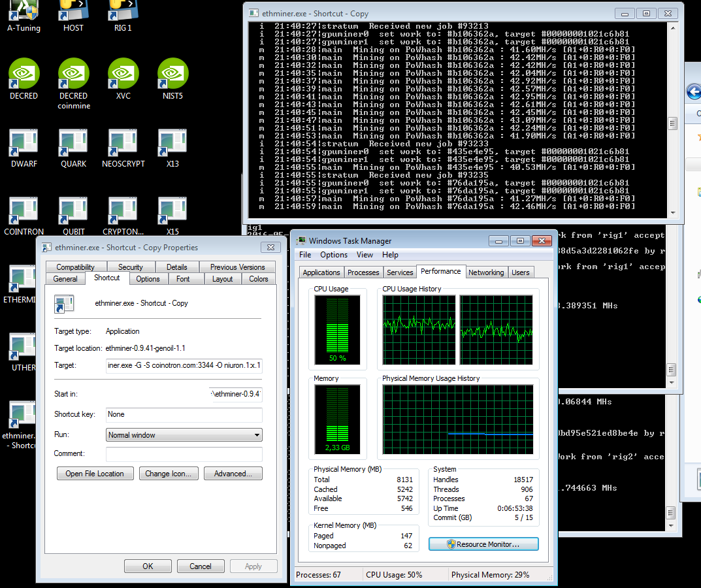Click the Target path input field
Image resolution: width=701 pixels, height=588 pixels.
[x=184, y=365]
